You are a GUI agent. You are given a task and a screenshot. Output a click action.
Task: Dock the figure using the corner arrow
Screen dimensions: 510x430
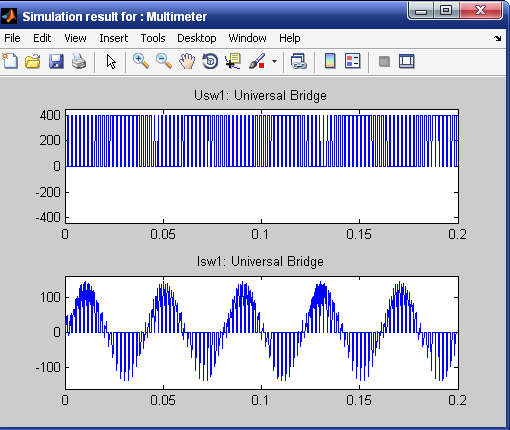coord(498,39)
